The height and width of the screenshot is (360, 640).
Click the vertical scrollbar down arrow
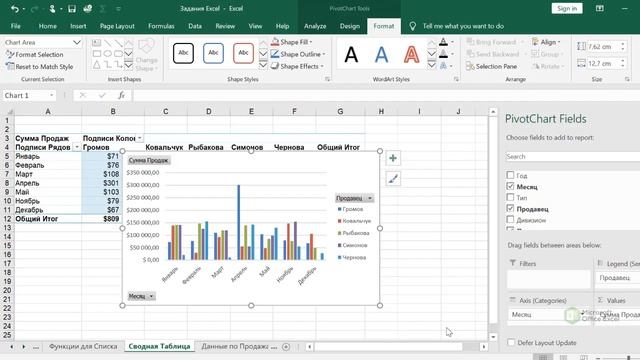coord(493,337)
